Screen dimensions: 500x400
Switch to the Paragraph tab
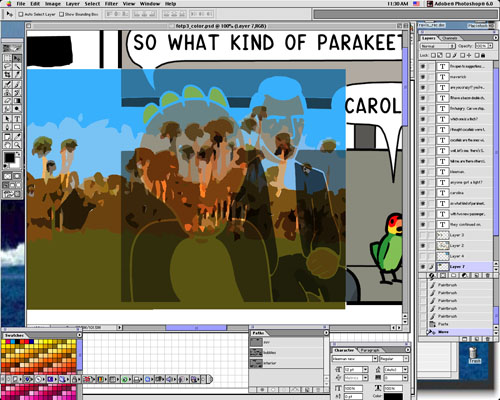(x=370, y=350)
